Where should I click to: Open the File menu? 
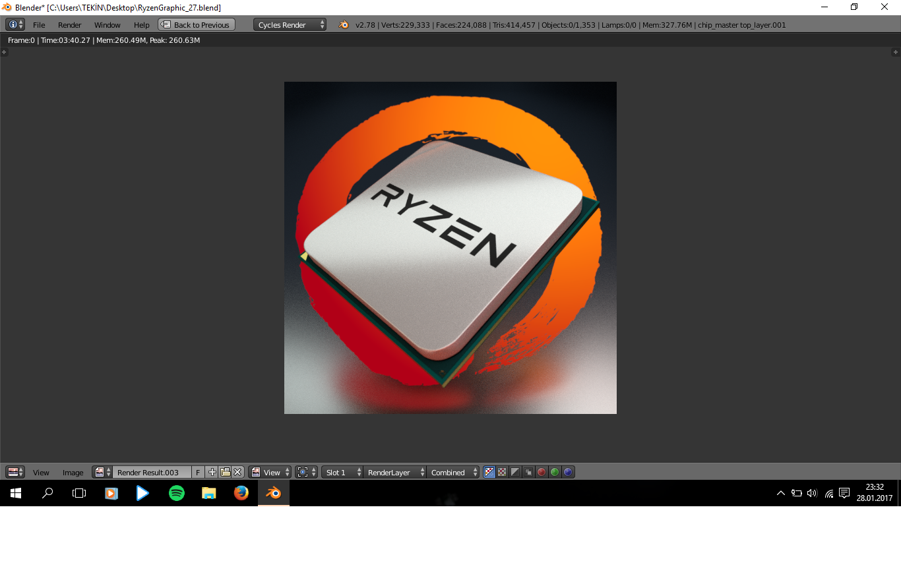click(39, 25)
